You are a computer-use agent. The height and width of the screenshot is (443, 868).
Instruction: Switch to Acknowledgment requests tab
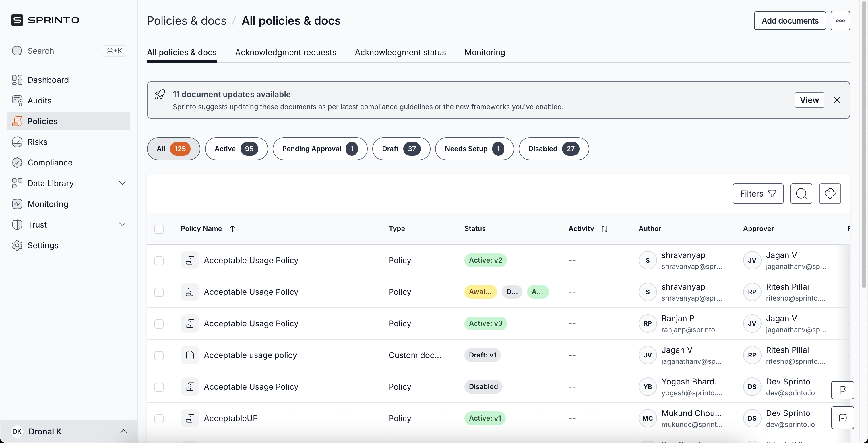click(285, 52)
